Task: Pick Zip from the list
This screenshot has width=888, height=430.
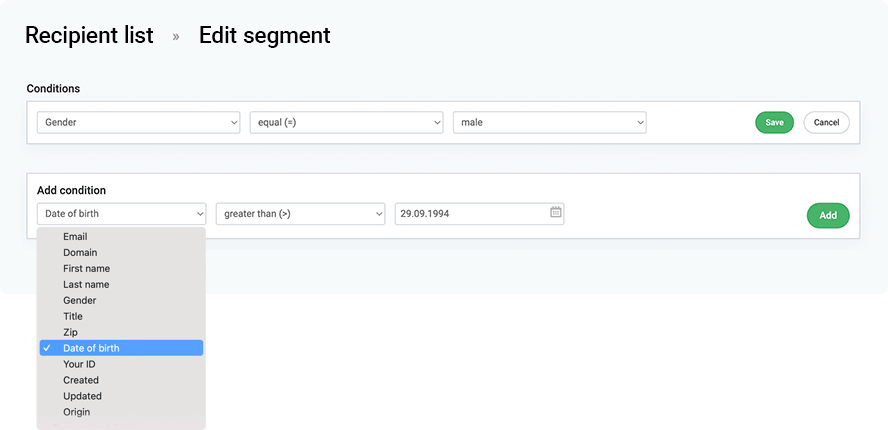Action: tap(121, 332)
